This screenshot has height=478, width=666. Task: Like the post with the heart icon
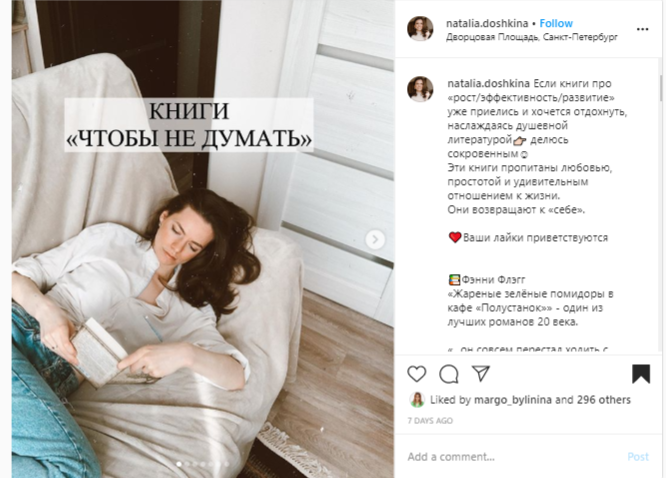tap(416, 374)
